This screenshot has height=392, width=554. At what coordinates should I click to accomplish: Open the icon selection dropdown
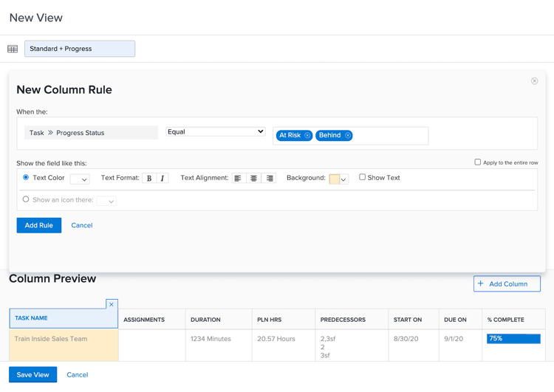tap(106, 201)
